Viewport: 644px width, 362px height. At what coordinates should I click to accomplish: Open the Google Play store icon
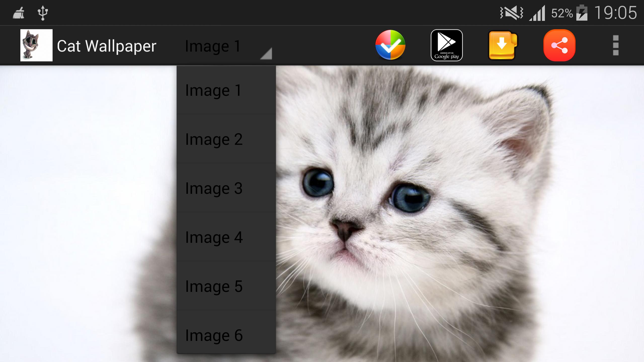pos(447,45)
